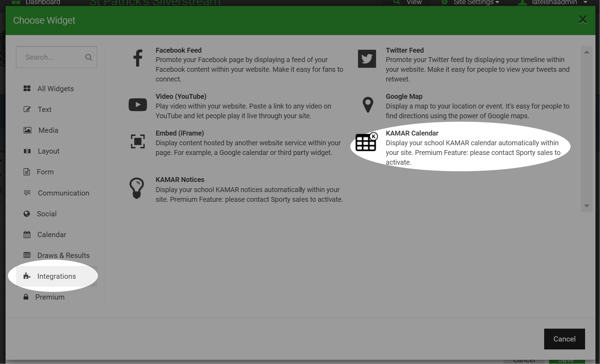Go to Dashboard in top bar
The height and width of the screenshot is (364, 600).
(x=36, y=2)
